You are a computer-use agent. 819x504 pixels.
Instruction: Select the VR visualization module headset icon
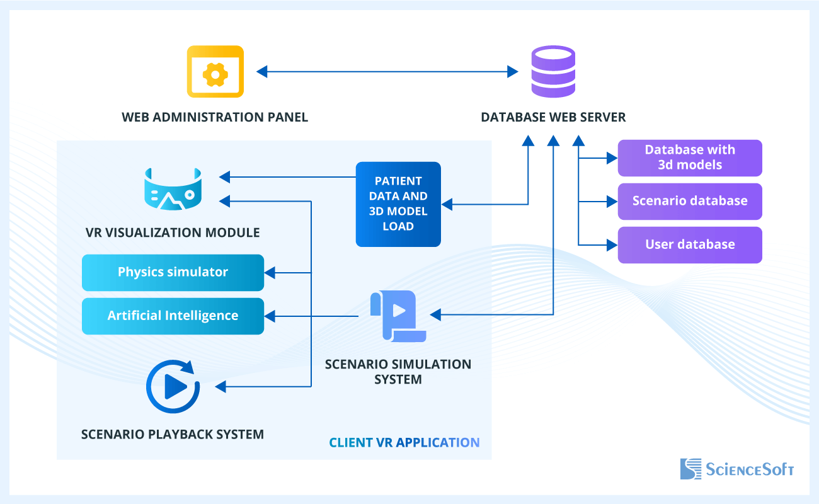172,188
